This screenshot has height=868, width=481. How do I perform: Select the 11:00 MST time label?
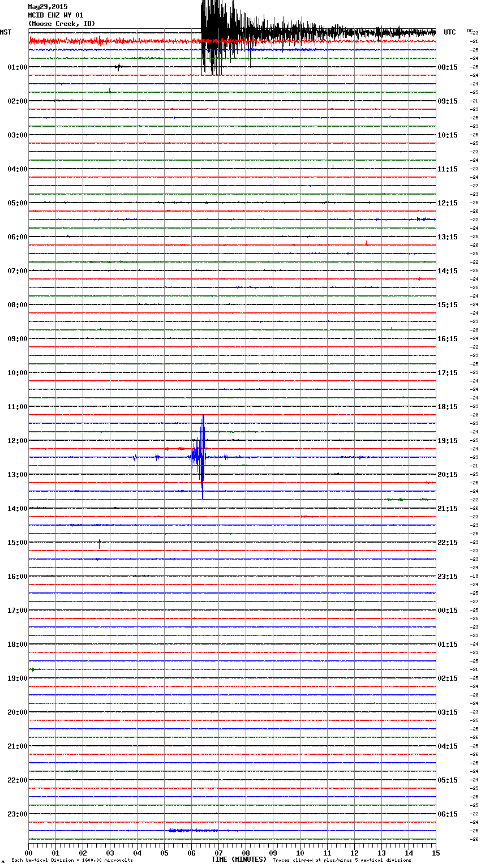coord(18,407)
